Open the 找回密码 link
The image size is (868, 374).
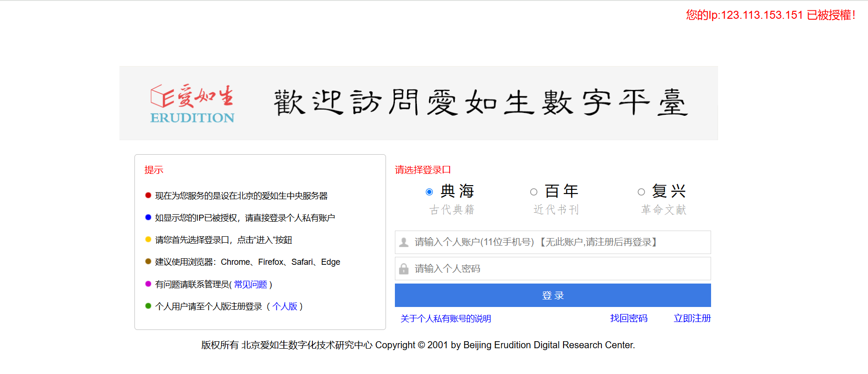(x=629, y=319)
